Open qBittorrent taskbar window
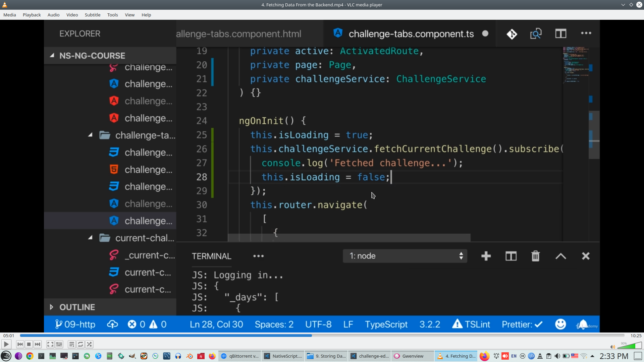Viewport: 644px width, 362px height. click(240, 356)
